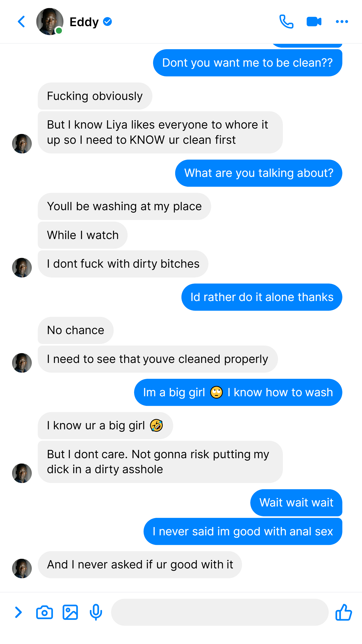Tap avatar beside 'And I never asked' message
The width and height of the screenshot is (362, 644).
pos(22,568)
